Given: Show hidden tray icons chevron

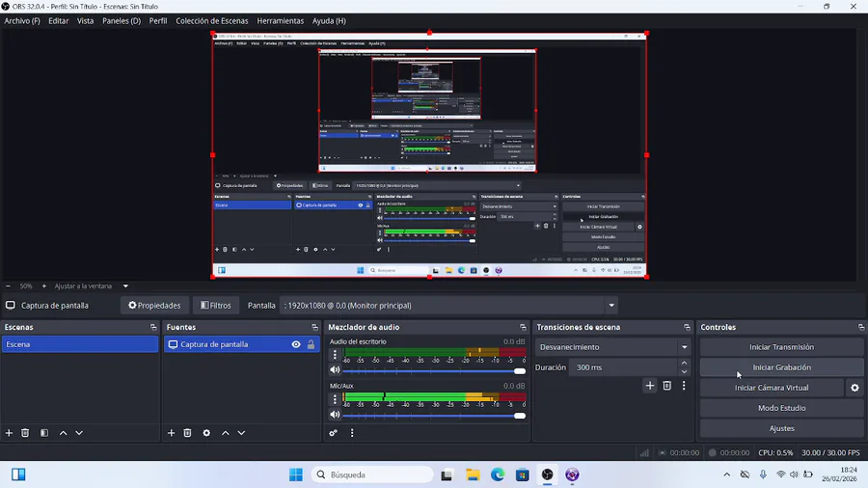Looking at the screenshot, I should tap(727, 474).
